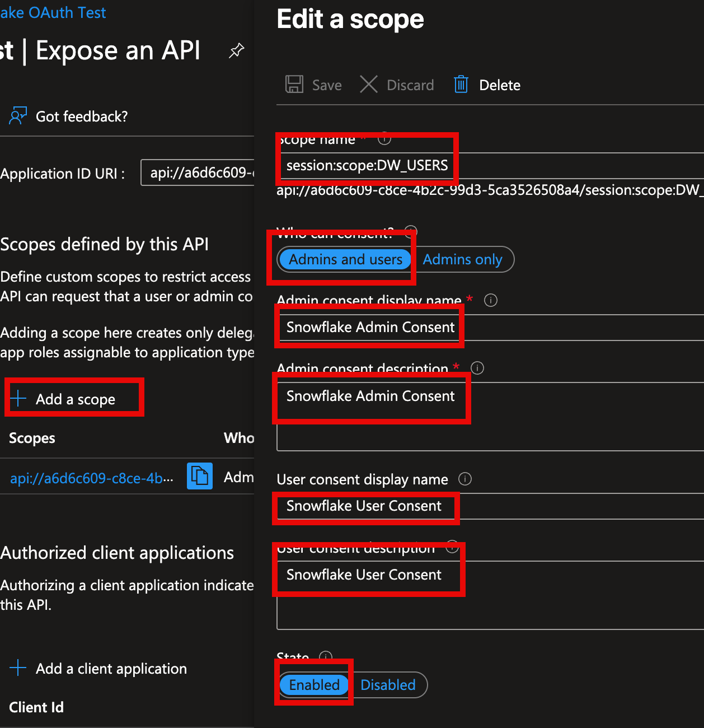Click info icon next to Admin consent description
This screenshot has height=728, width=704.
click(x=477, y=368)
